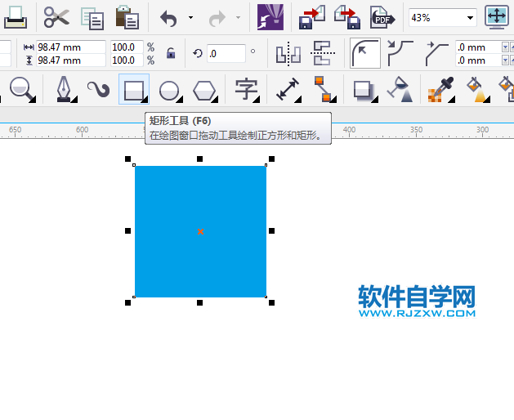Screen dimensions: 514x420
Task: Click the bottom corner radius stepper
Action: click(507, 60)
